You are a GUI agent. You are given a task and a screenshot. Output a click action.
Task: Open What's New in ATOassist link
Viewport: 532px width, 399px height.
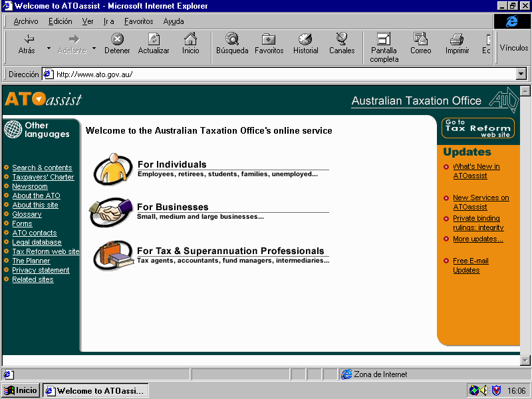(476, 171)
